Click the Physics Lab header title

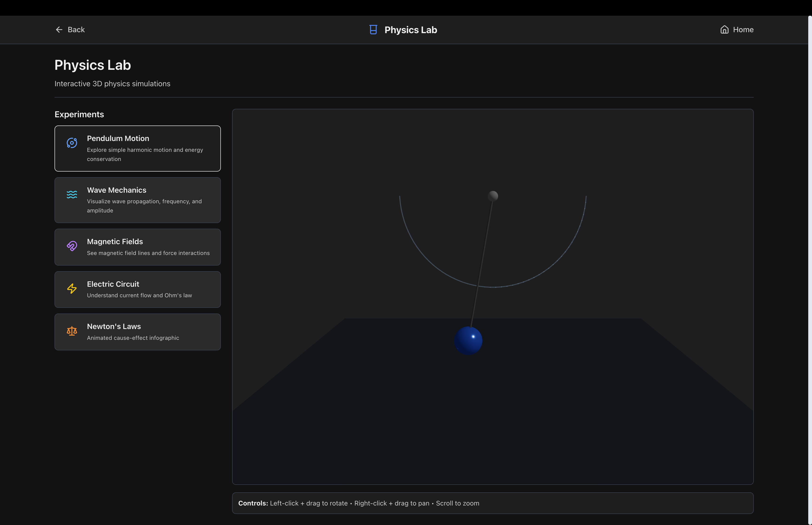pyautogui.click(x=411, y=30)
